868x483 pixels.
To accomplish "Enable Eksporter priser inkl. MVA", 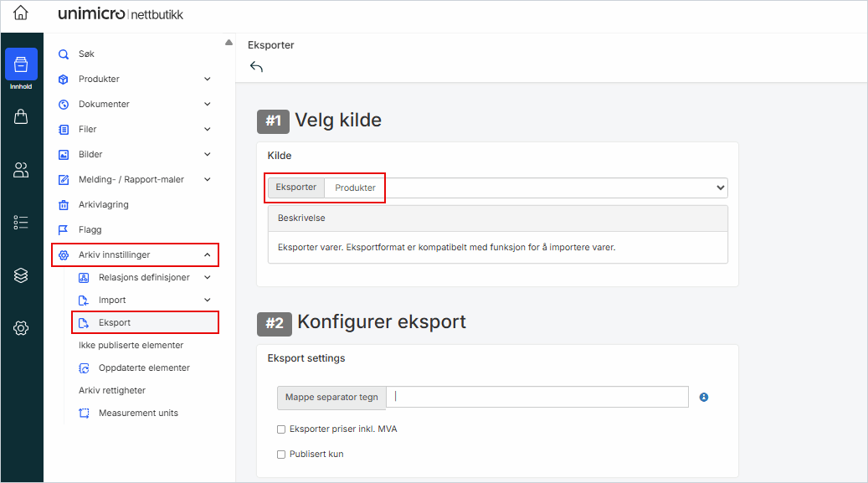I will (281, 429).
